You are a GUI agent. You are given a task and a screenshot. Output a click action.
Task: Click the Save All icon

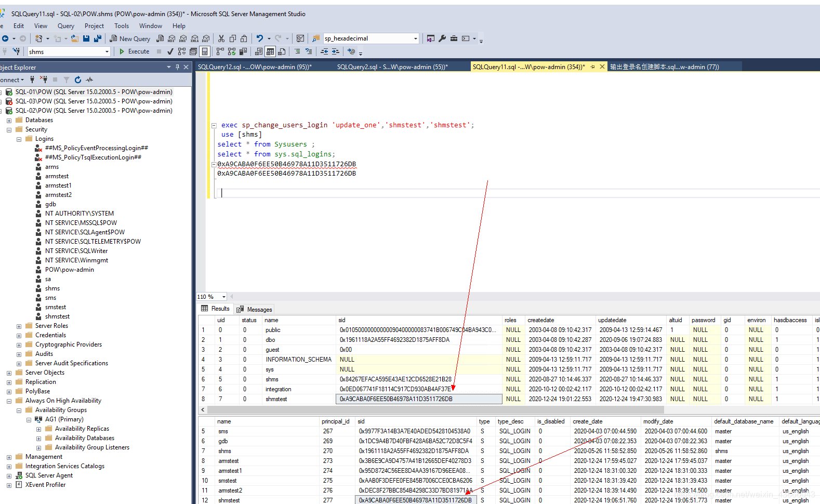[x=97, y=38]
